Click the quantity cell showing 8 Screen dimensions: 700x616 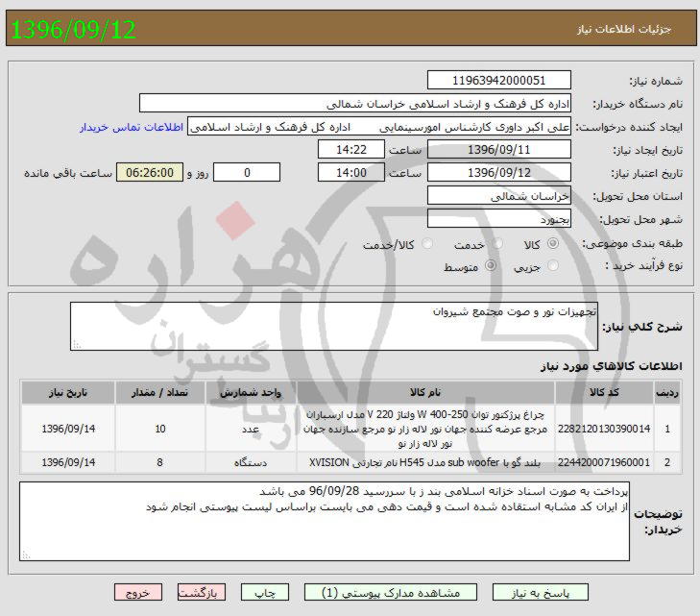(159, 462)
